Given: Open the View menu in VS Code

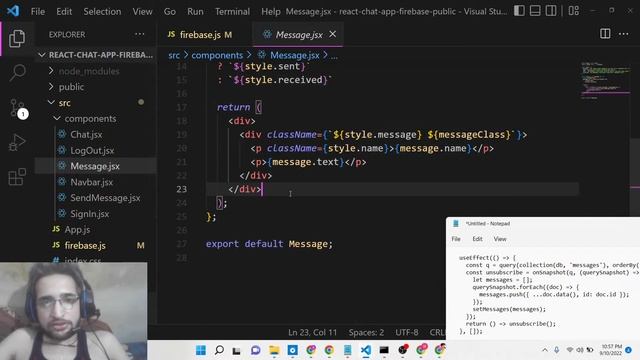Looking at the screenshot, I should (142, 11).
